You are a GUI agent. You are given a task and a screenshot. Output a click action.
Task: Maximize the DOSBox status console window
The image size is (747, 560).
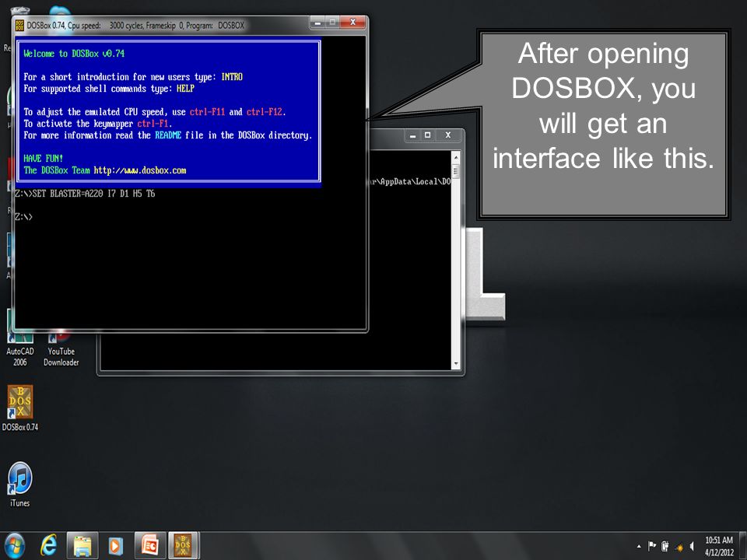click(428, 135)
